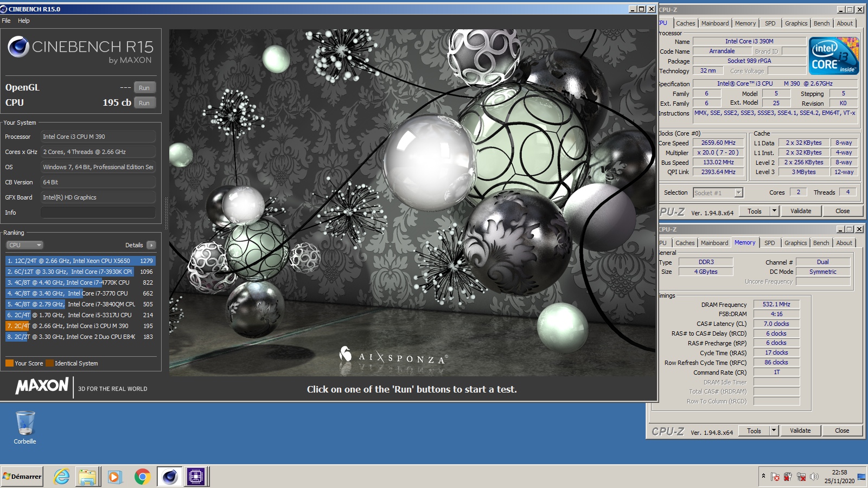
Task: Switch to About tab in bottom CPU-Z window
Action: 844,243
